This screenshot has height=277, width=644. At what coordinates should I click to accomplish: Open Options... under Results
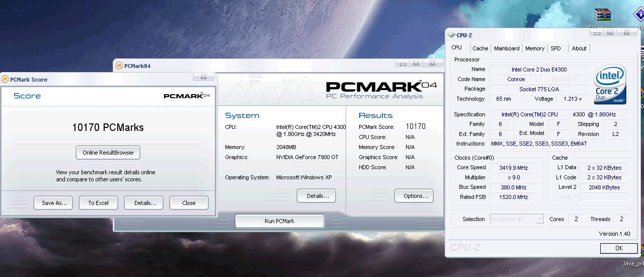[x=414, y=196]
